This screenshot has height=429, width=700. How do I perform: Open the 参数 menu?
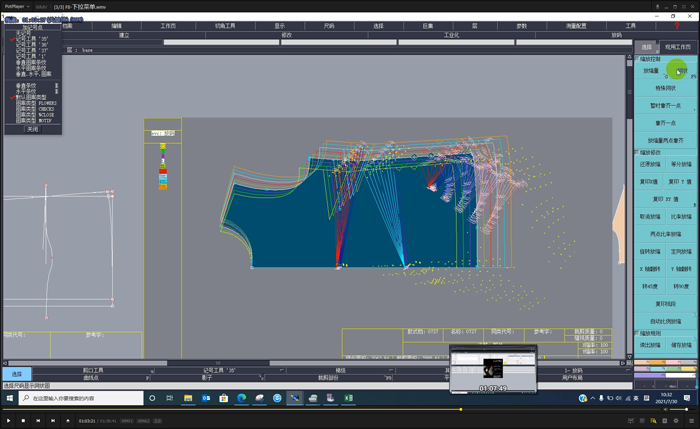tap(521, 26)
